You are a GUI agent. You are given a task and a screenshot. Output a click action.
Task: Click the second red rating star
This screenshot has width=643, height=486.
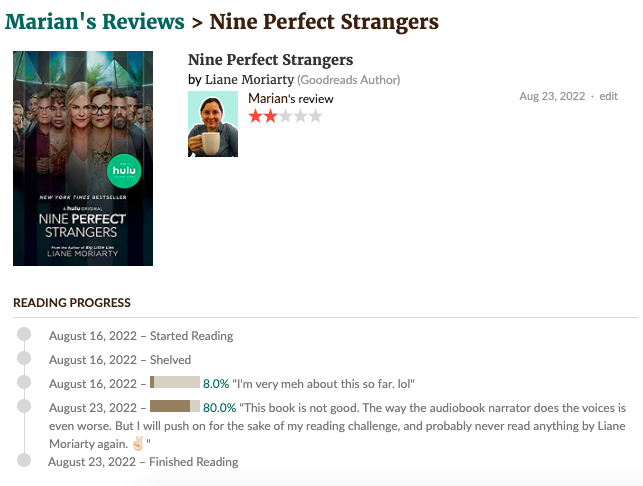point(270,116)
